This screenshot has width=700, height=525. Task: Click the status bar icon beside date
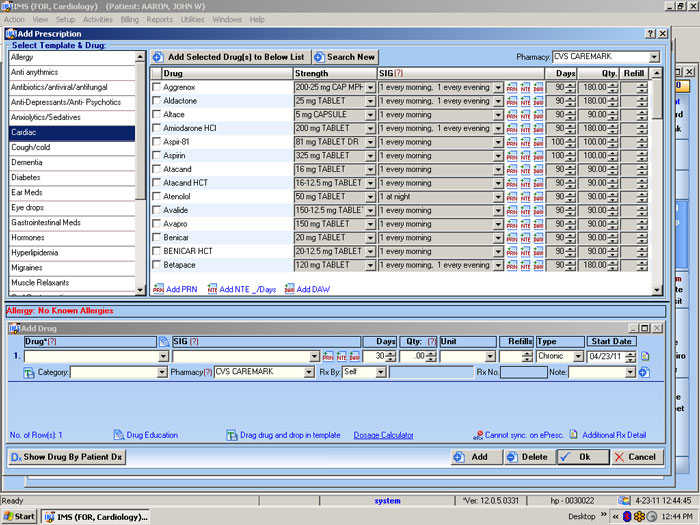(x=624, y=500)
